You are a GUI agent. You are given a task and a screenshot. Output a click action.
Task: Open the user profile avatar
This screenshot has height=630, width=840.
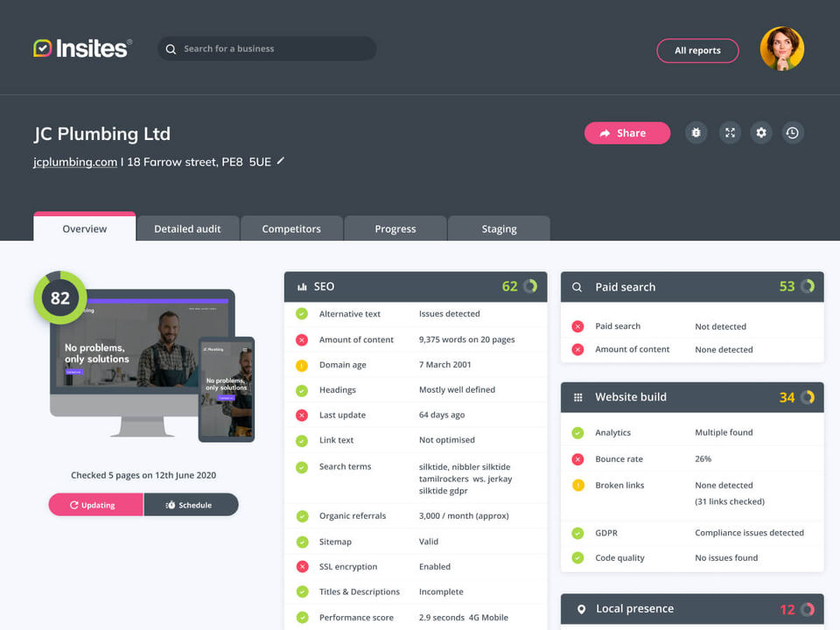click(x=781, y=48)
